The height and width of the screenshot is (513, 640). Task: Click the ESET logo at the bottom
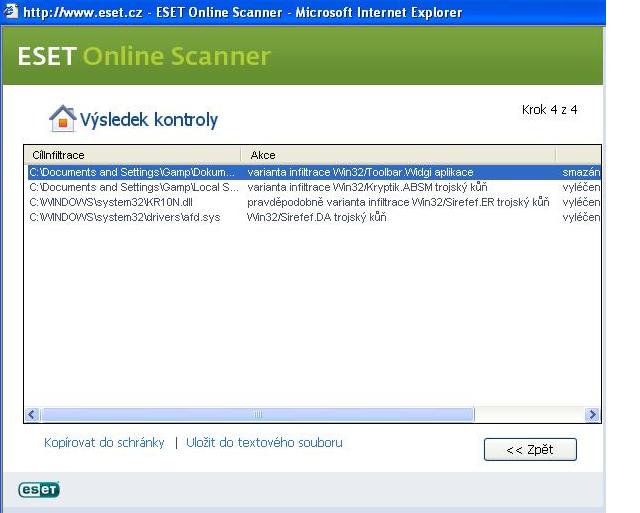[x=39, y=489]
